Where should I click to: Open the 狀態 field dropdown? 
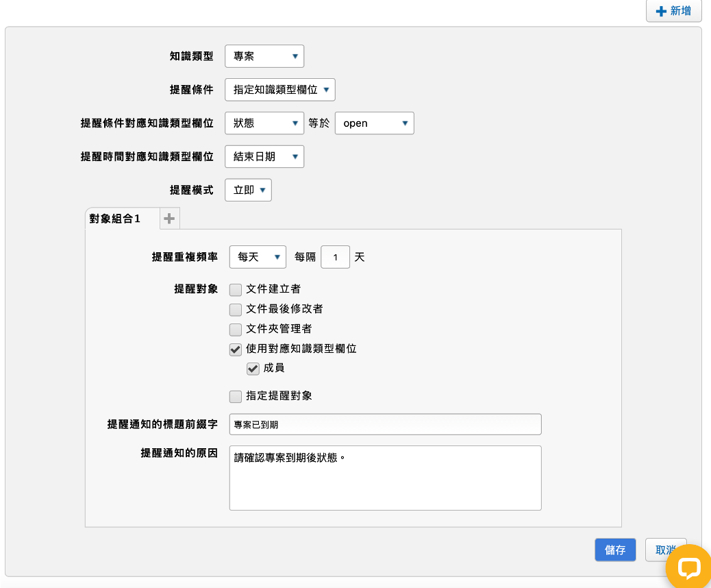[264, 123]
